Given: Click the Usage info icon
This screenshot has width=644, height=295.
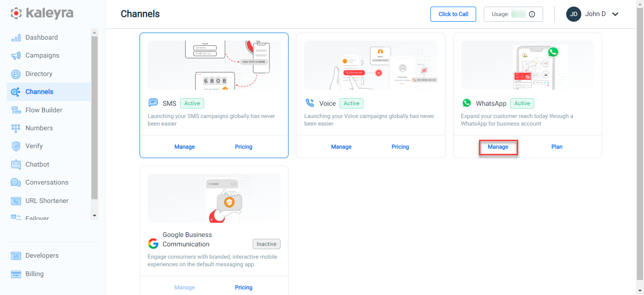Looking at the screenshot, I should [x=532, y=14].
